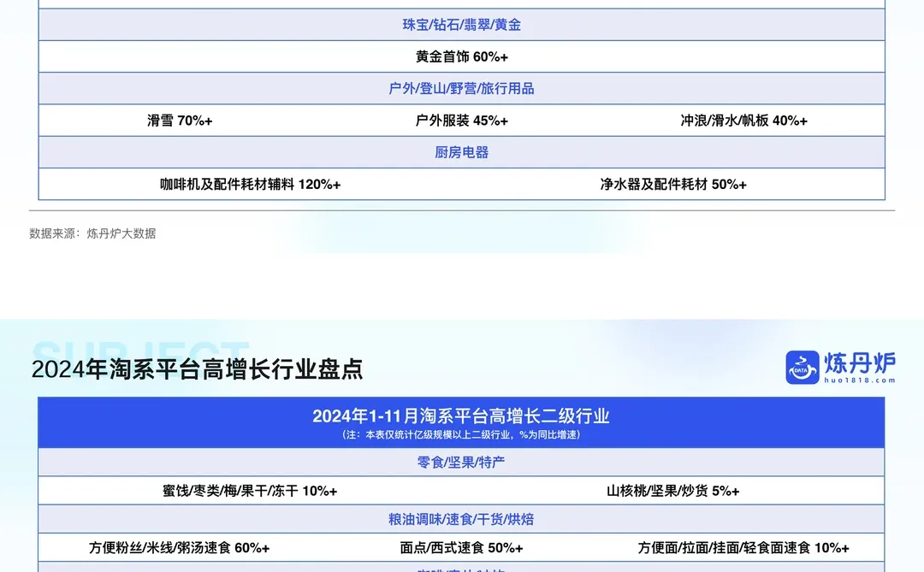Click the 黄金首饰 60%+ cell

461,56
